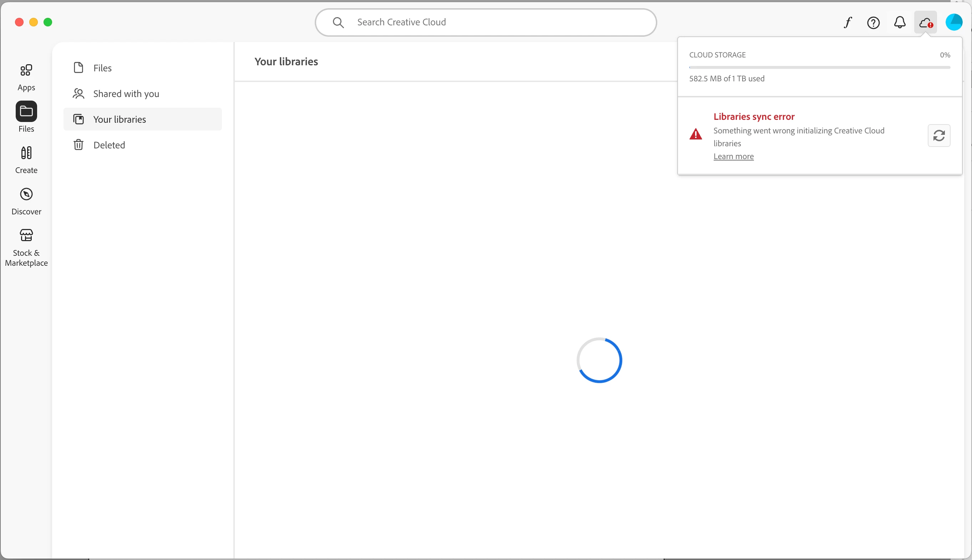The height and width of the screenshot is (560, 972).
Task: Open the account profile avatar menu
Action: [953, 22]
